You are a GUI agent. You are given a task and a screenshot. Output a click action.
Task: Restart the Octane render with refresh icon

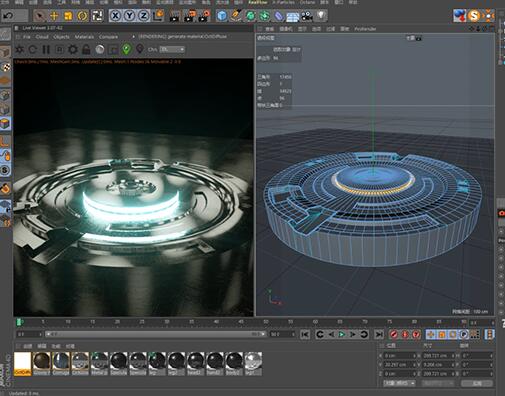tap(33, 50)
